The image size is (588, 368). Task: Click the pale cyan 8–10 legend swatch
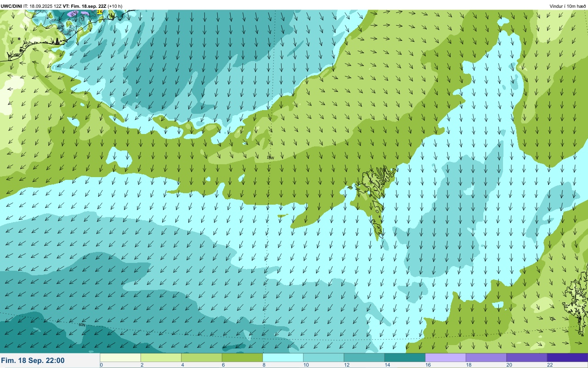click(283, 357)
